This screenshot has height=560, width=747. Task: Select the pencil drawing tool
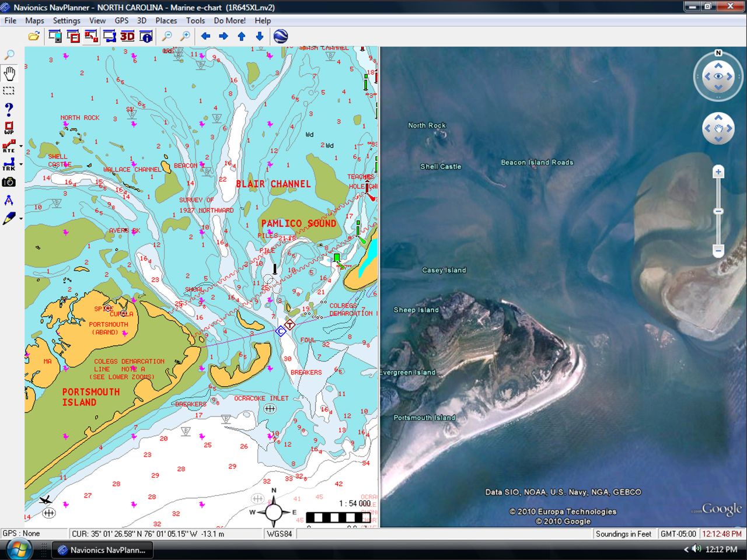[9, 219]
